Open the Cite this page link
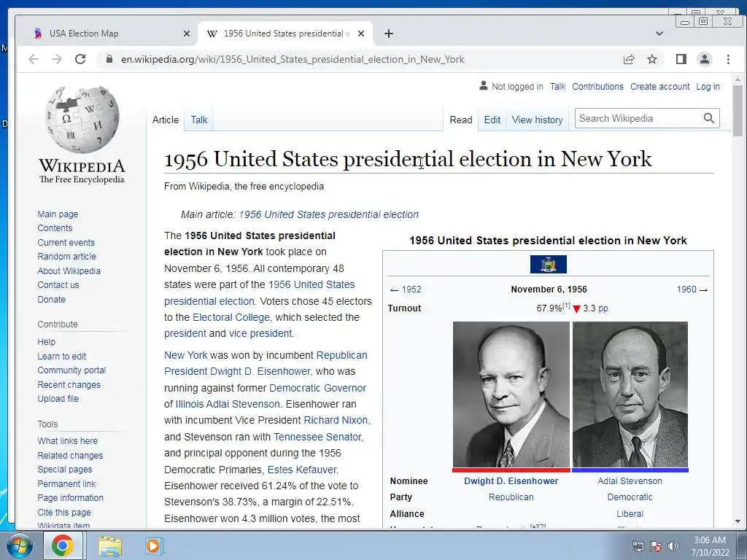The width and height of the screenshot is (747, 560). [x=64, y=512]
